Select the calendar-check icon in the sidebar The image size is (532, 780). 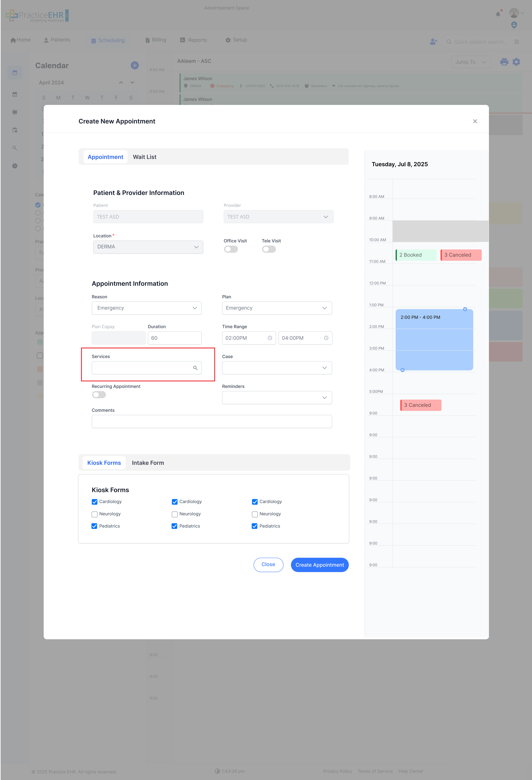[15, 94]
